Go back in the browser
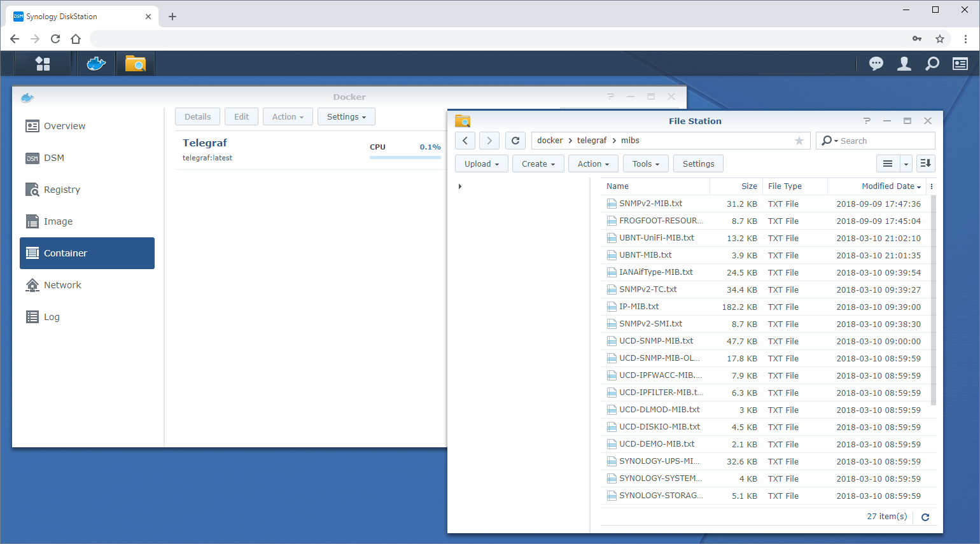Viewport: 980px width, 544px height. click(x=15, y=39)
